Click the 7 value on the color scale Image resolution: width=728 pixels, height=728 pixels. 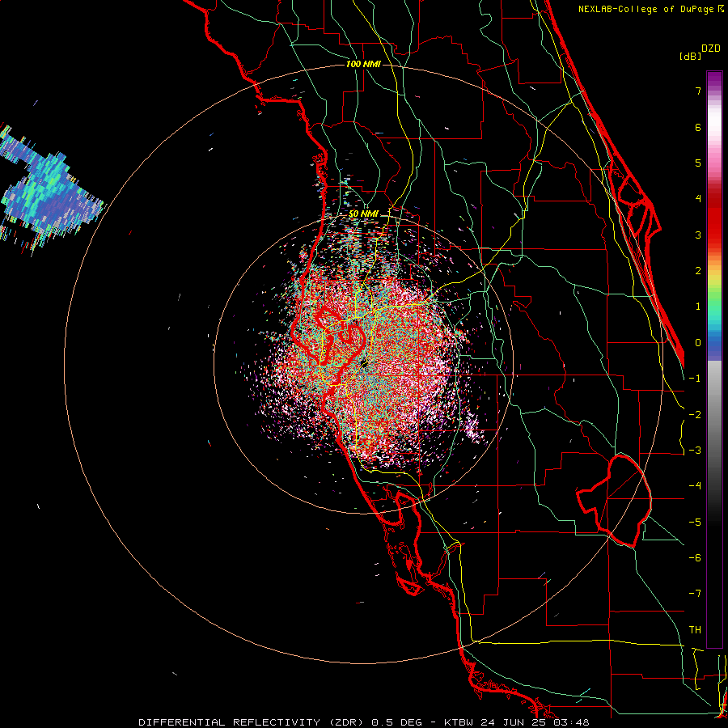[x=698, y=91]
